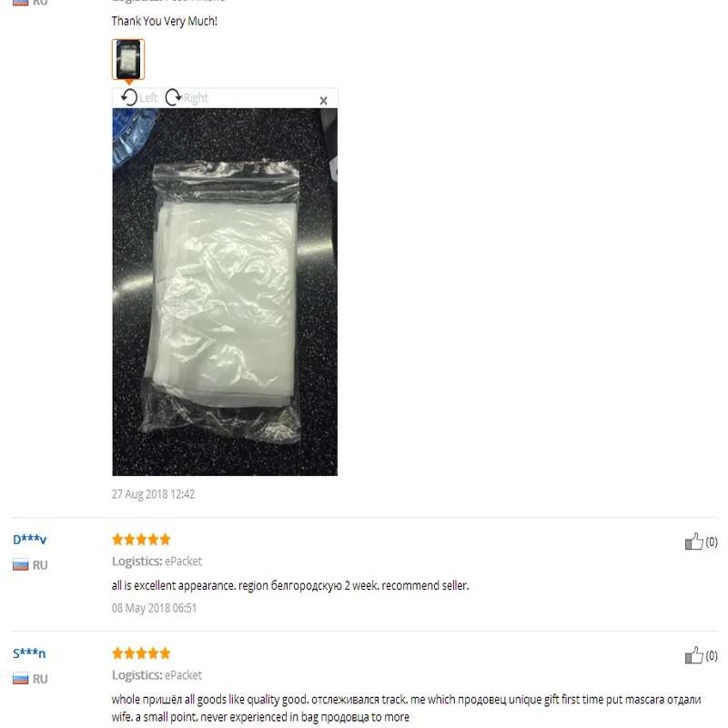Image resolution: width=728 pixels, height=728 pixels.
Task: Open the profile of user S***n
Action: tap(29, 653)
